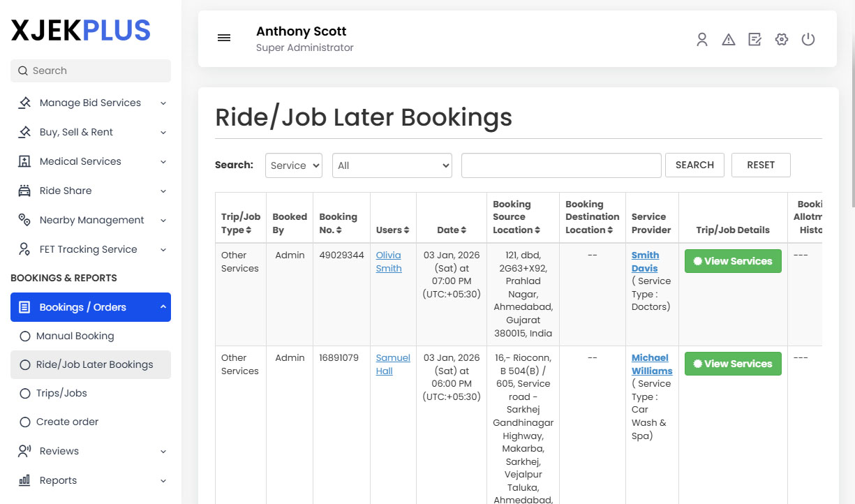This screenshot has width=855, height=504.
Task: Select the Ride Share car icon
Action: click(x=24, y=191)
